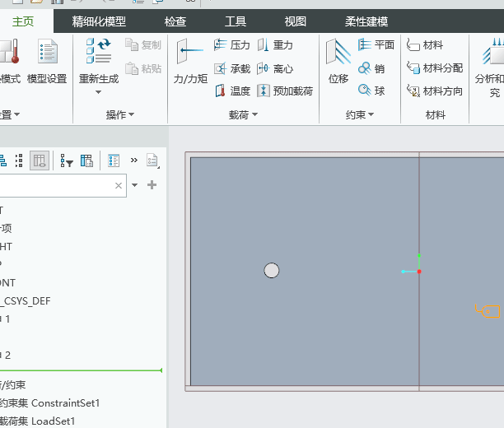Open the 检查 ribbon tab

pyautogui.click(x=175, y=21)
